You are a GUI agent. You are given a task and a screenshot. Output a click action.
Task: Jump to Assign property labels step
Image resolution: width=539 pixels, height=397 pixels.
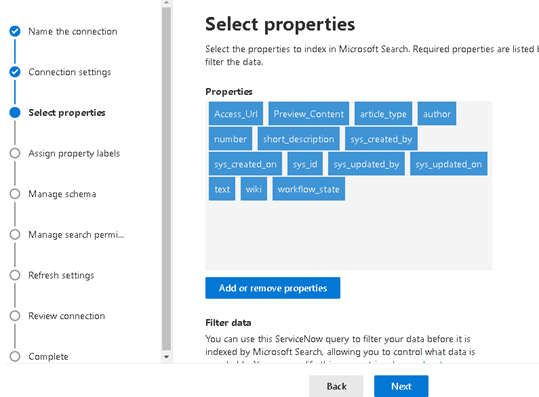(x=74, y=153)
